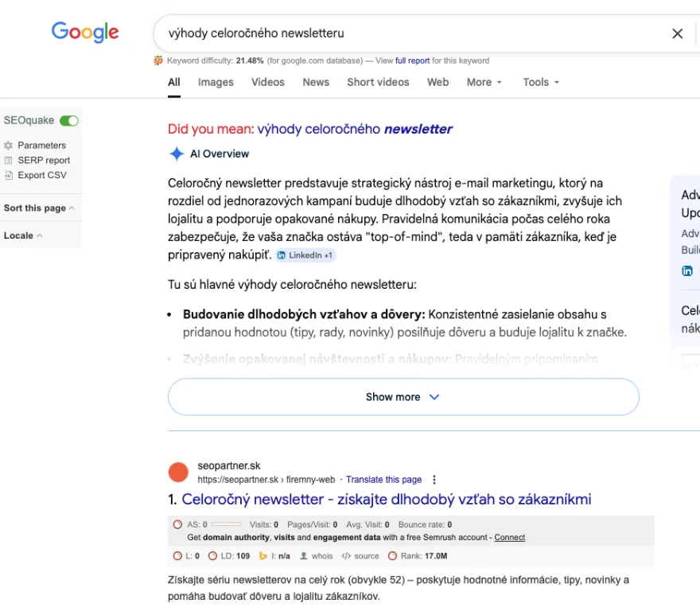700x611 pixels.
Task: Open the SERP report icon
Action: (9, 161)
